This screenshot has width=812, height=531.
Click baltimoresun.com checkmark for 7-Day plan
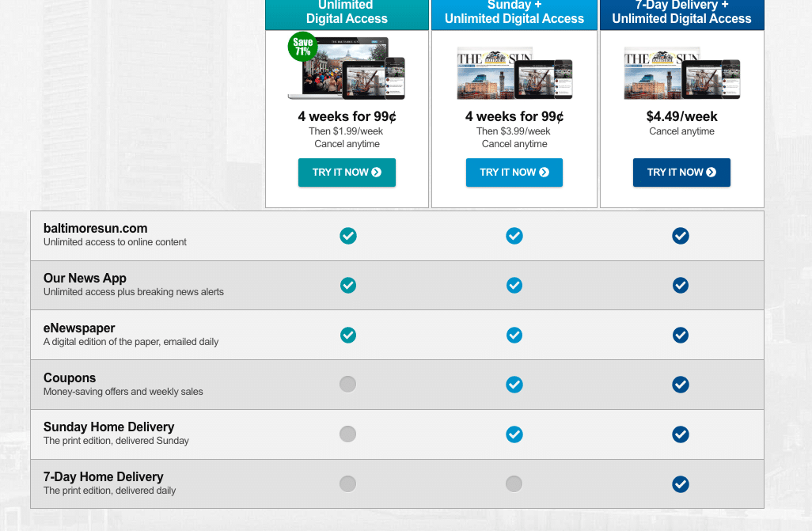pyautogui.click(x=681, y=236)
